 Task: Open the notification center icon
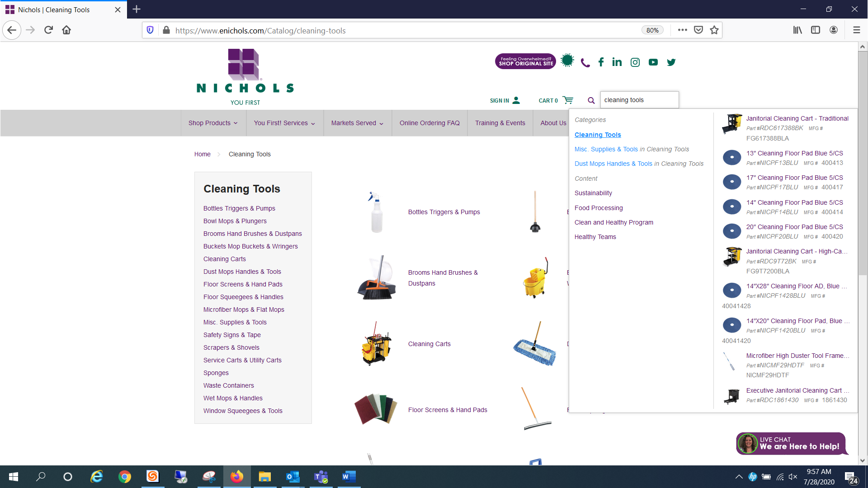tap(851, 478)
